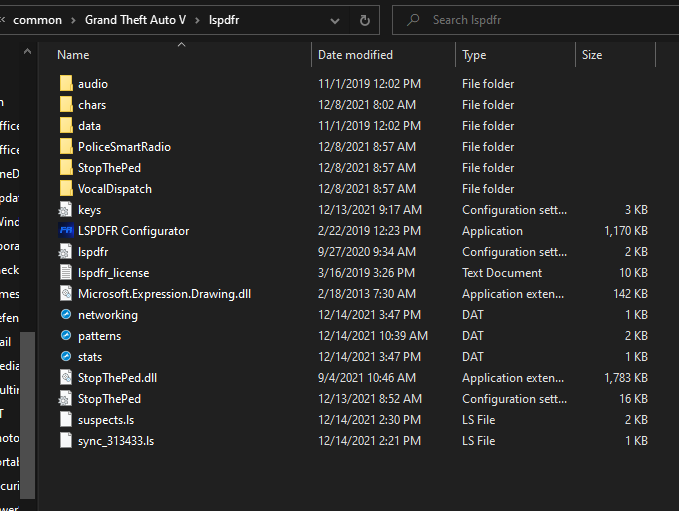Click the LSPDFR Configurator application icon
This screenshot has height=511, width=679.
(x=66, y=231)
